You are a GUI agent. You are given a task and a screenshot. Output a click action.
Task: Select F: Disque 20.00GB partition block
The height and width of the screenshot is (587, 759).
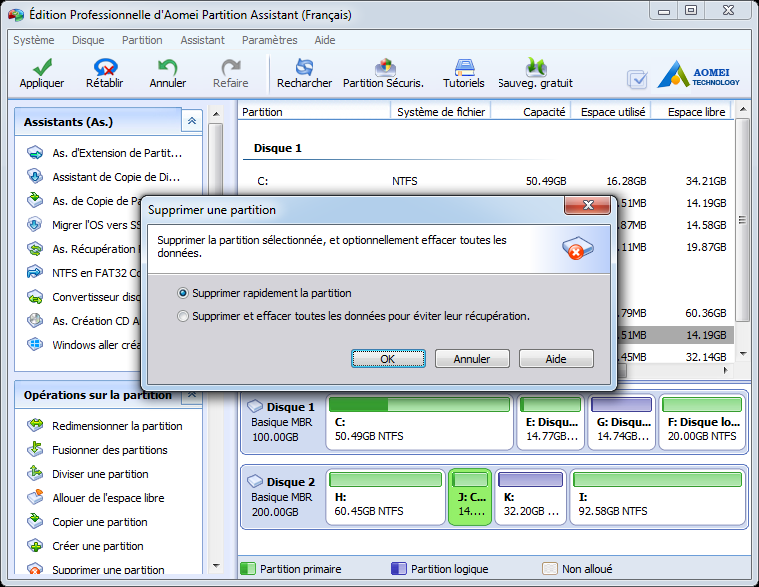tap(702, 422)
